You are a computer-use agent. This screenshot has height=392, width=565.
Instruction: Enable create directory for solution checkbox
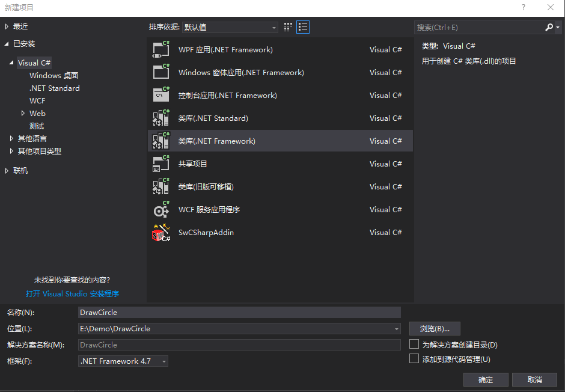click(x=414, y=344)
